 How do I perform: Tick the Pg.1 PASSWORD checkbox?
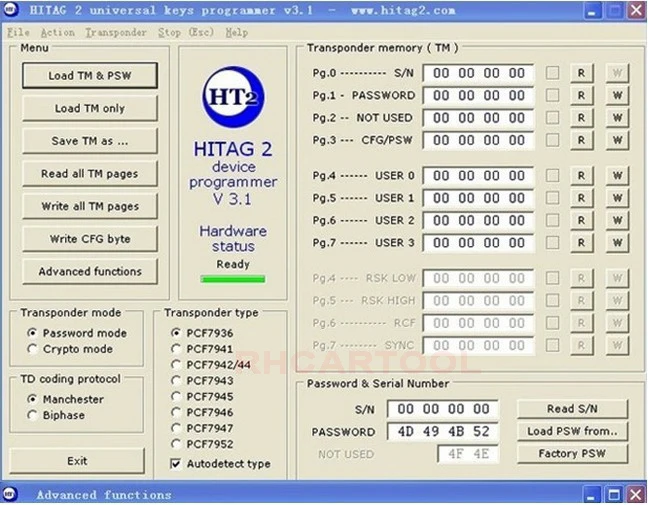(x=553, y=95)
